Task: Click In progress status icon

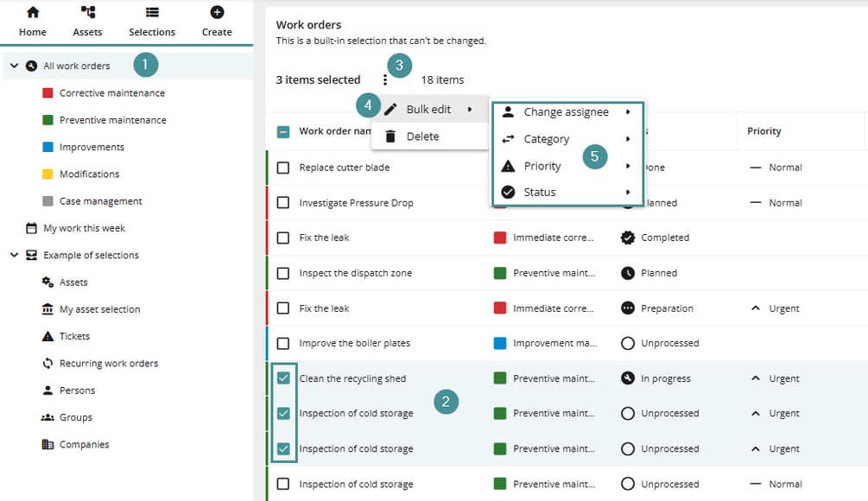Action: coord(628,378)
